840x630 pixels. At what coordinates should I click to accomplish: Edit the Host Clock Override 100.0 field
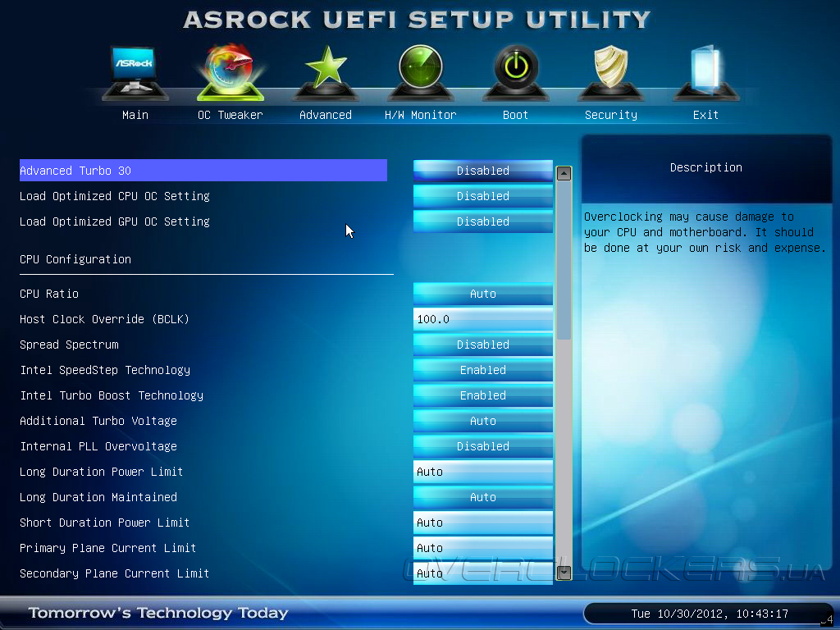pyautogui.click(x=482, y=319)
